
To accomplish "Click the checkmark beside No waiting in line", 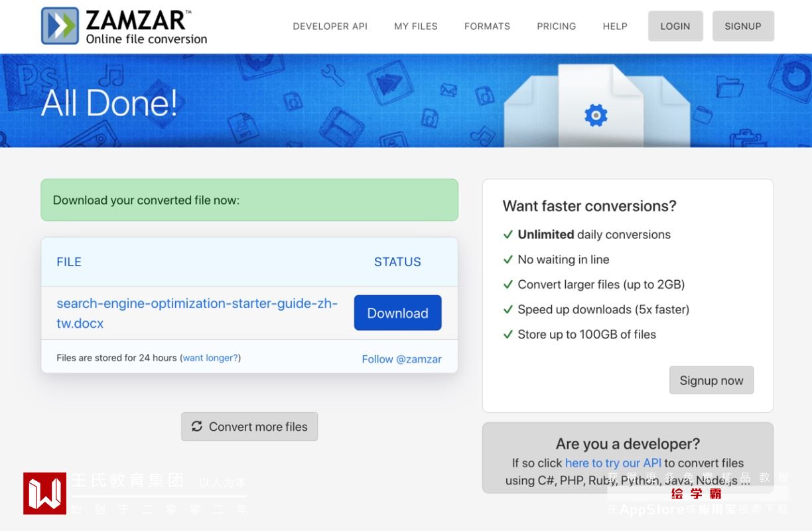I will click(508, 260).
